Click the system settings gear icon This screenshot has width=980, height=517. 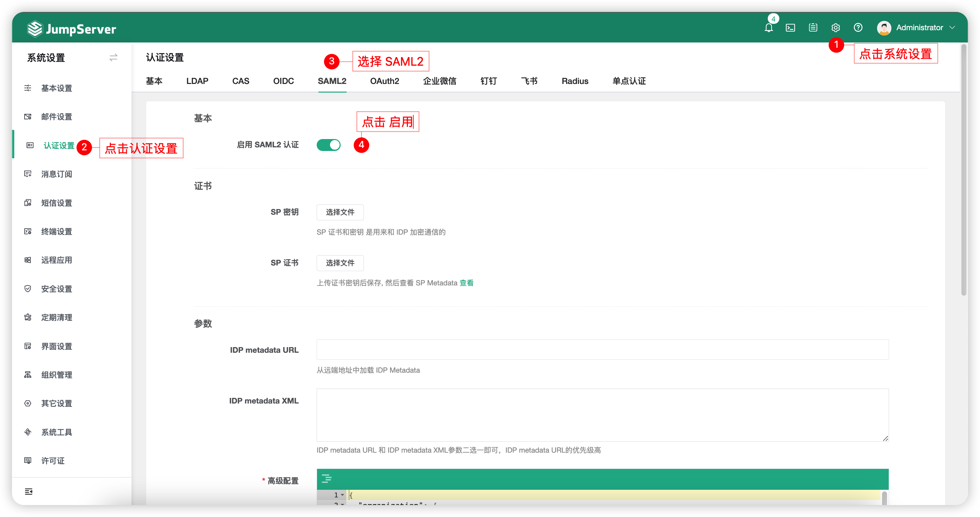click(x=836, y=28)
